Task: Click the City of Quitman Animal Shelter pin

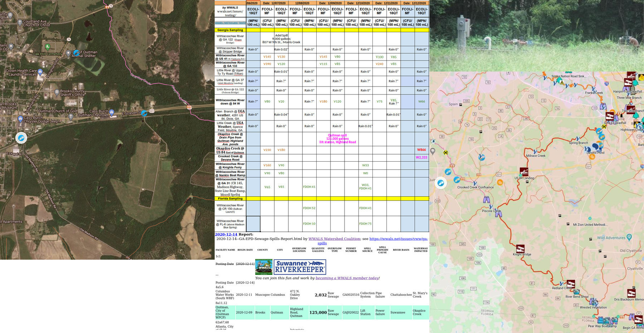Action: (68, 53)
